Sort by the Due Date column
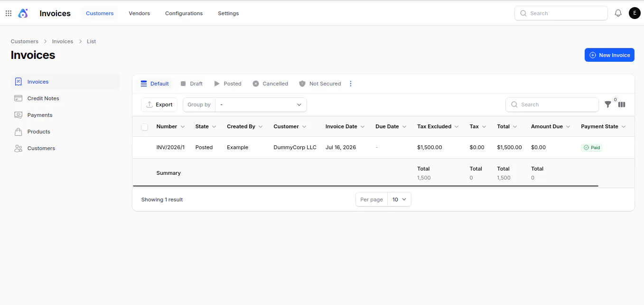The width and height of the screenshot is (644, 305). (391, 126)
